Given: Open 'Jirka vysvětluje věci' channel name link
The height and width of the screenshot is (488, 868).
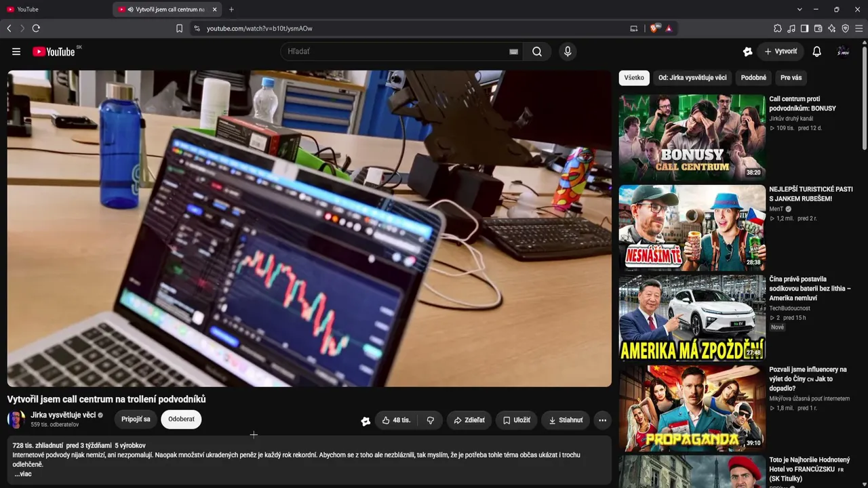Looking at the screenshot, I should click(63, 415).
